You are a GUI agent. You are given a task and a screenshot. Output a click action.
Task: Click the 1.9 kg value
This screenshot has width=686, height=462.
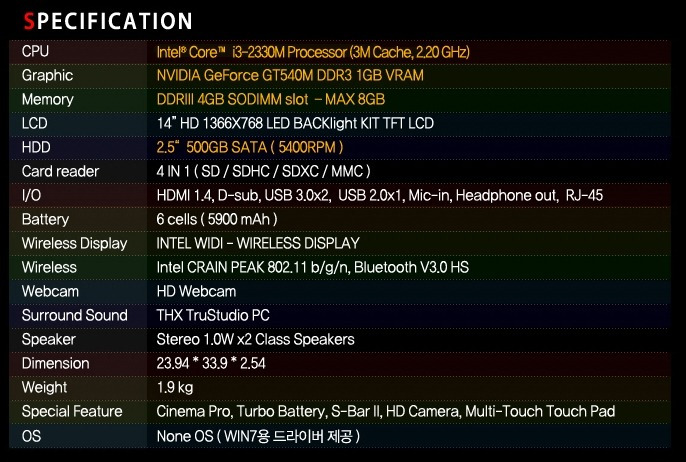click(x=175, y=387)
